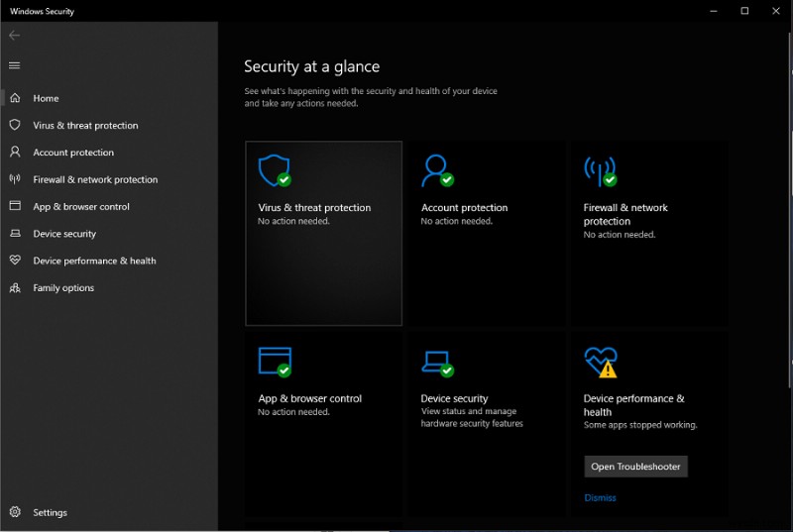Click the heart health icon in sidebar
The height and width of the screenshot is (532, 793).
coord(15,260)
